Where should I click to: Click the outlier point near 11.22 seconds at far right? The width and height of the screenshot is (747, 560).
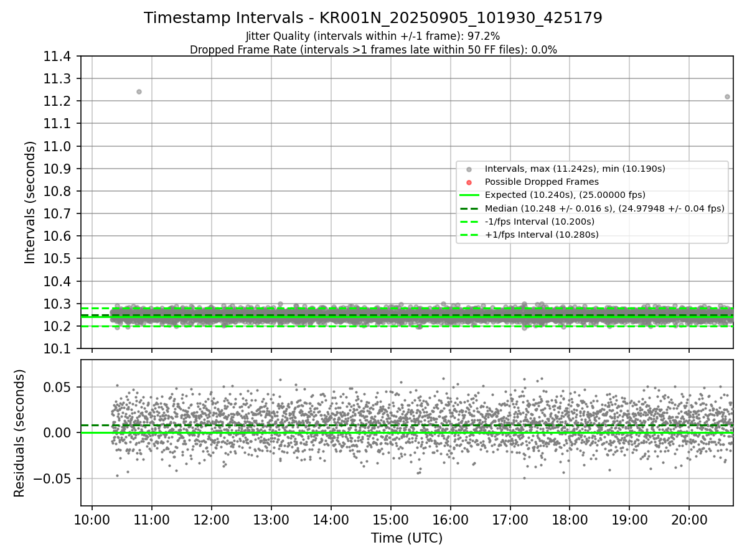click(727, 96)
